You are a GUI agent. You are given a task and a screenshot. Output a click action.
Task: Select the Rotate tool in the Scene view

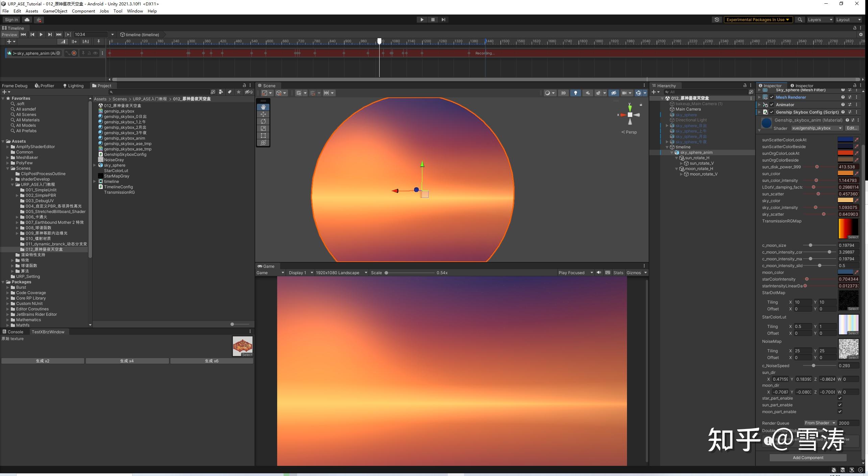[263, 121]
